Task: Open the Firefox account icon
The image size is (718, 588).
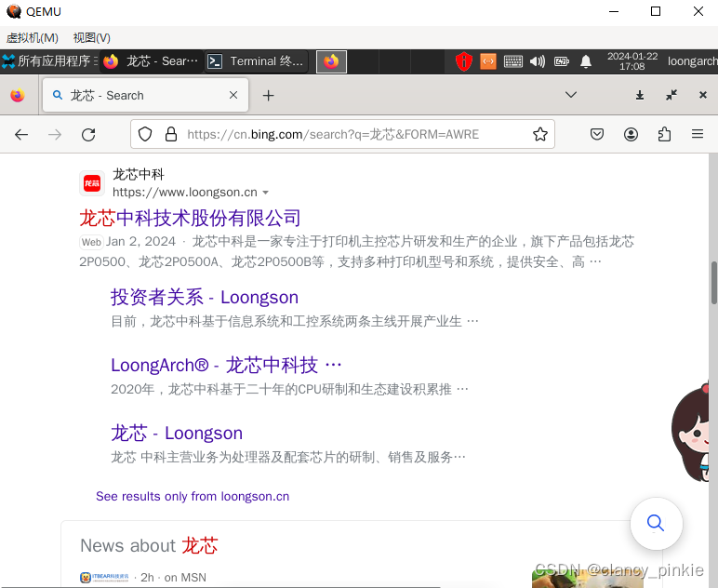Action: (631, 134)
